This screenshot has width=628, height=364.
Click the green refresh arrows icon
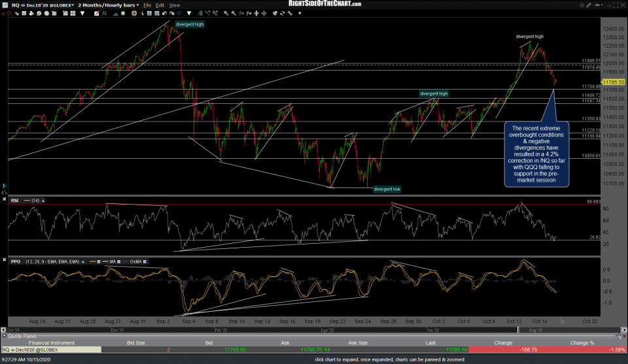coord(283,13)
